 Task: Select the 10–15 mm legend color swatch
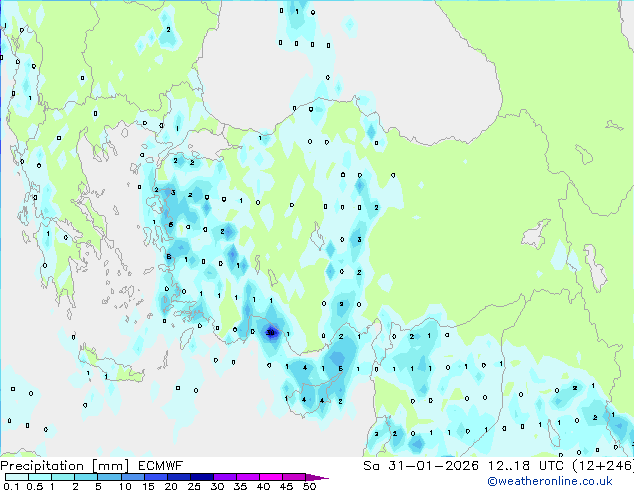133,477
